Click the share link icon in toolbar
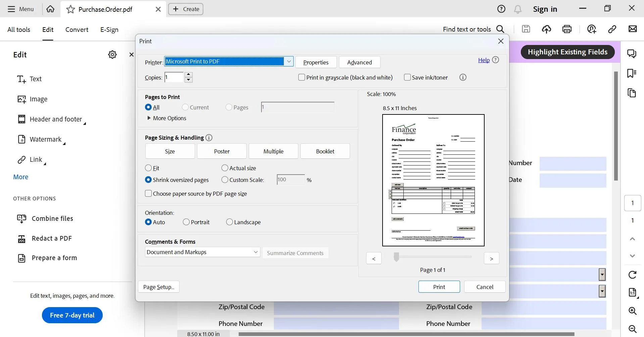Screen dimensions: 644x337 612,29
